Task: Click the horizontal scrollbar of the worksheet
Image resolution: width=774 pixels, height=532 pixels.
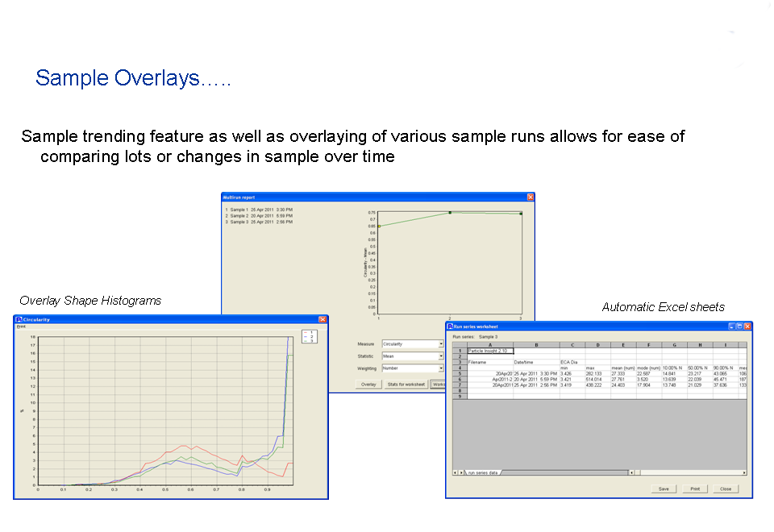Action: [689, 472]
